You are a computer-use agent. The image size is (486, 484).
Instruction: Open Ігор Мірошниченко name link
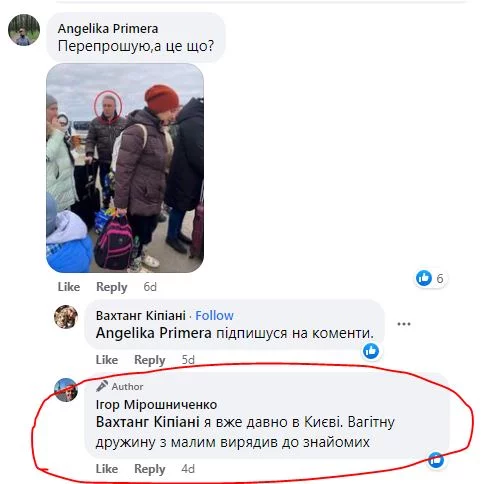click(x=156, y=405)
